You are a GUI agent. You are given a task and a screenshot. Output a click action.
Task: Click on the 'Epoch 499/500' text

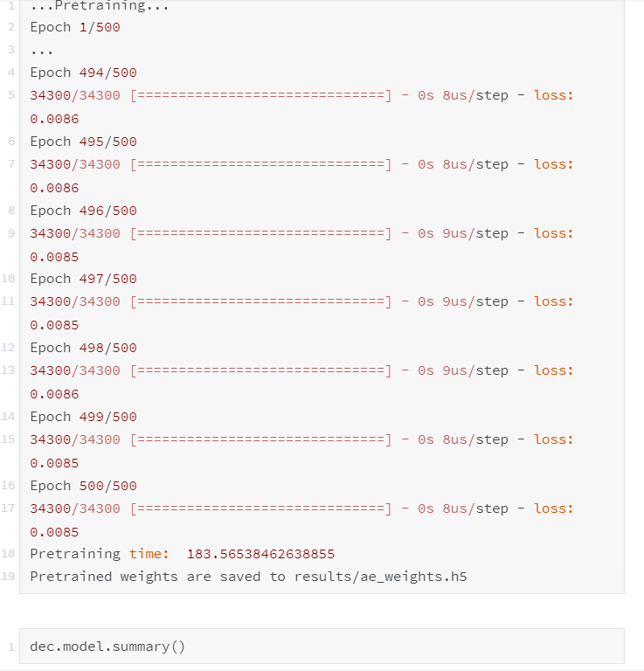[83, 417]
